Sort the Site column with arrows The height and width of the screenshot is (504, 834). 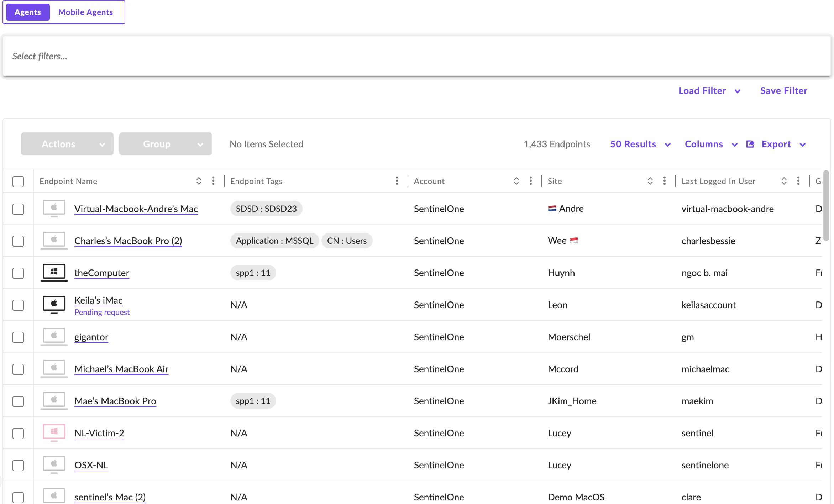coord(650,181)
